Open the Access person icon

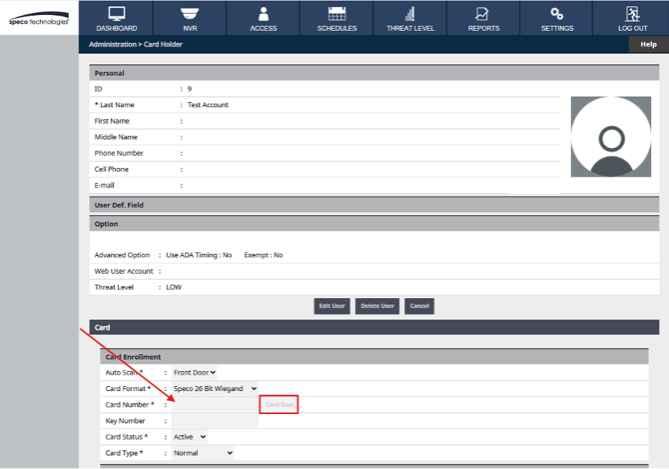pyautogui.click(x=263, y=14)
